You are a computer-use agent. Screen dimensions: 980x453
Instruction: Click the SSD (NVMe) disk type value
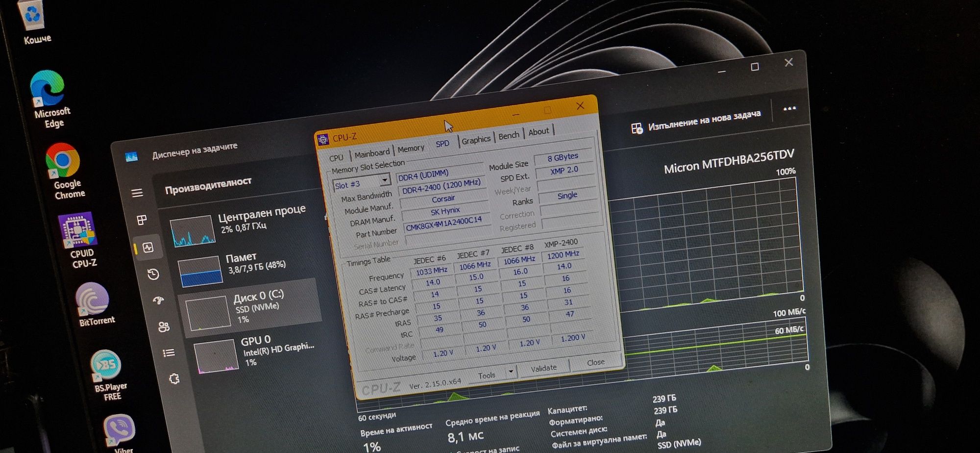pyautogui.click(x=679, y=444)
